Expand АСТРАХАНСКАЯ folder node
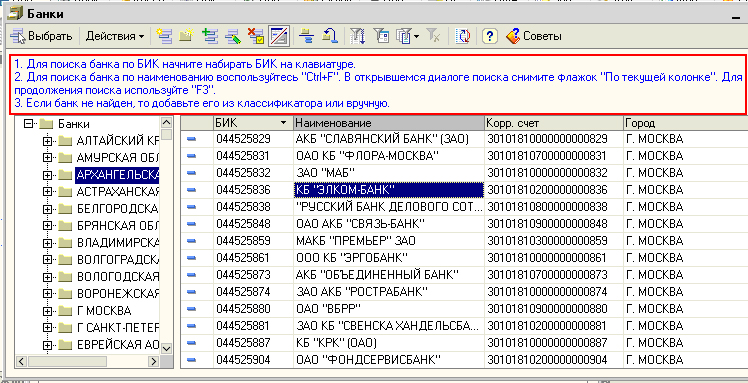748x383 pixels. (47, 192)
